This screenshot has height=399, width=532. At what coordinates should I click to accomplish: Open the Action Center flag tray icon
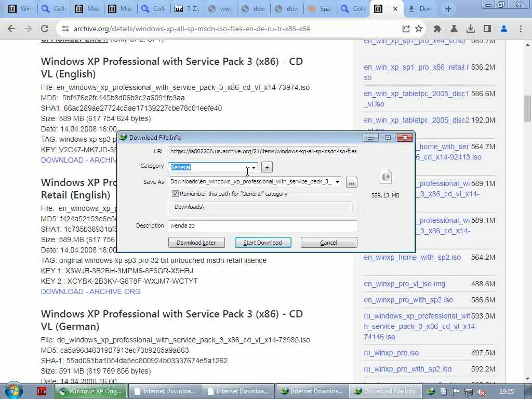(456, 392)
